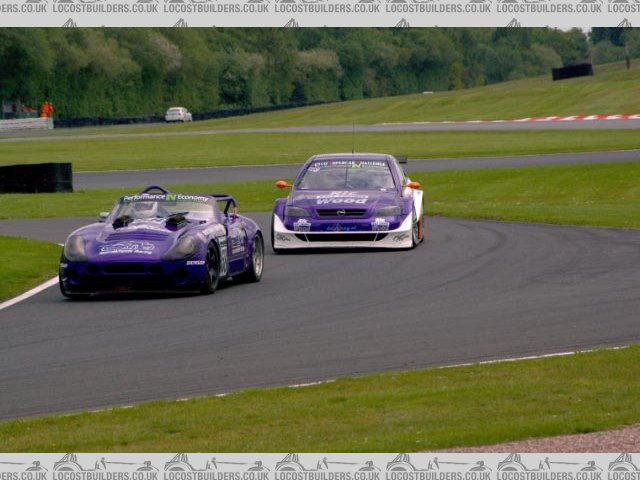Viewport: 640px width, 480px height.
Task: Click the marshal in orange near the barrier
Action: pos(47,109)
